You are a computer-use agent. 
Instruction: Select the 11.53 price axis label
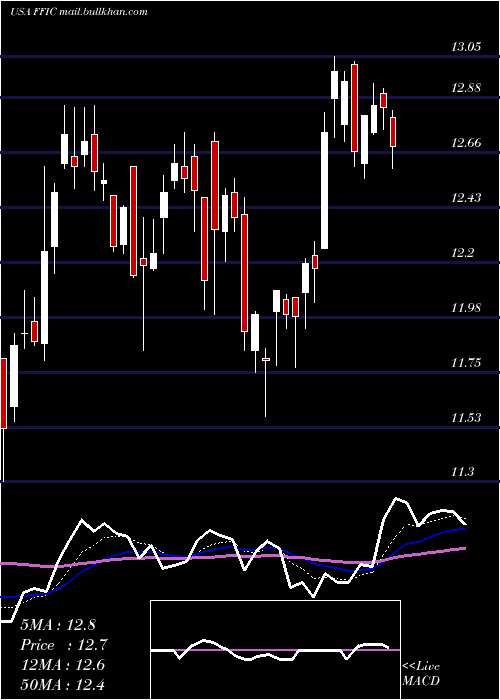pos(466,418)
